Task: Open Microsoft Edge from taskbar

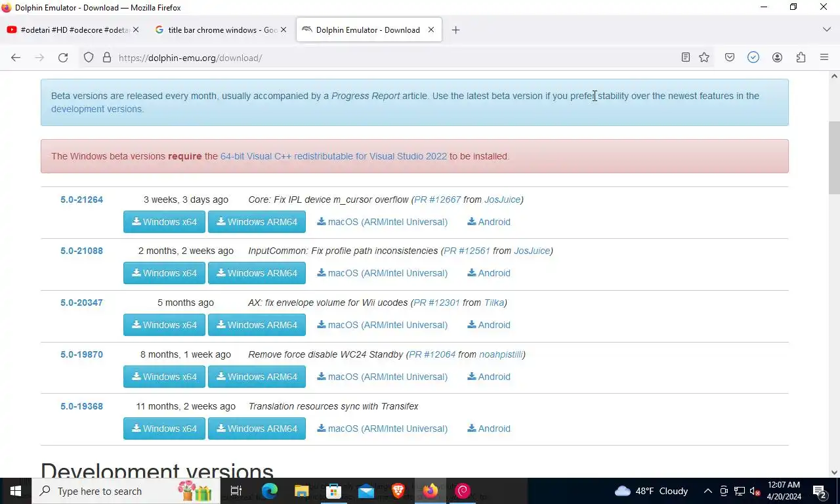Action: point(270,491)
